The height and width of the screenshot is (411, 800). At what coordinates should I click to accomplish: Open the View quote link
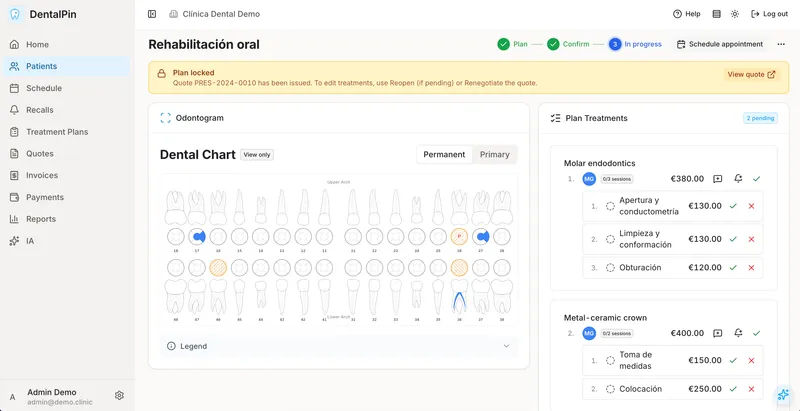point(752,74)
